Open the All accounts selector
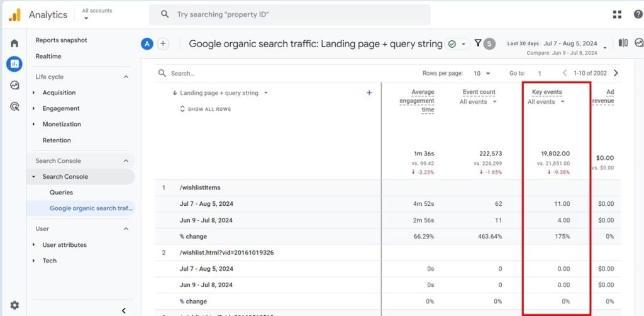644x316 pixels. (x=97, y=14)
